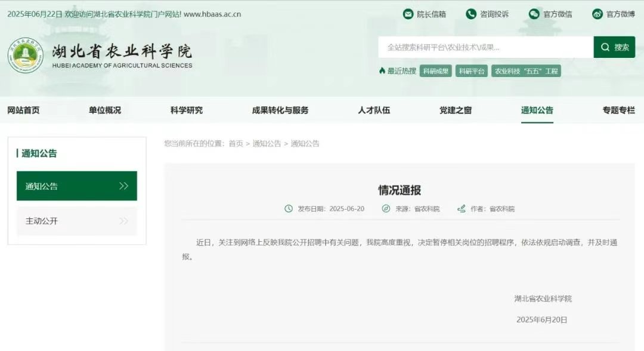Open 成果转化与服务 navigation menu
Screen dimensions: 644x351
(x=280, y=110)
